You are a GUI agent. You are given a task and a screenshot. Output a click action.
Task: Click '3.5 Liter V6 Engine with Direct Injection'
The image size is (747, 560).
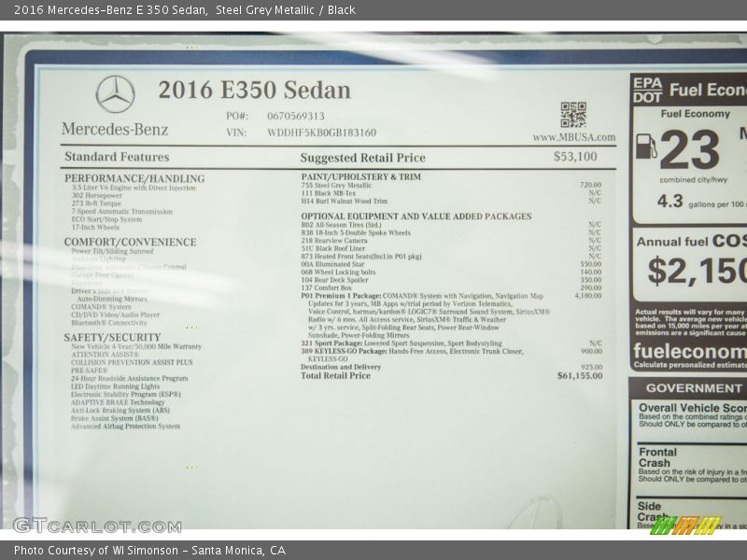pyautogui.click(x=134, y=188)
